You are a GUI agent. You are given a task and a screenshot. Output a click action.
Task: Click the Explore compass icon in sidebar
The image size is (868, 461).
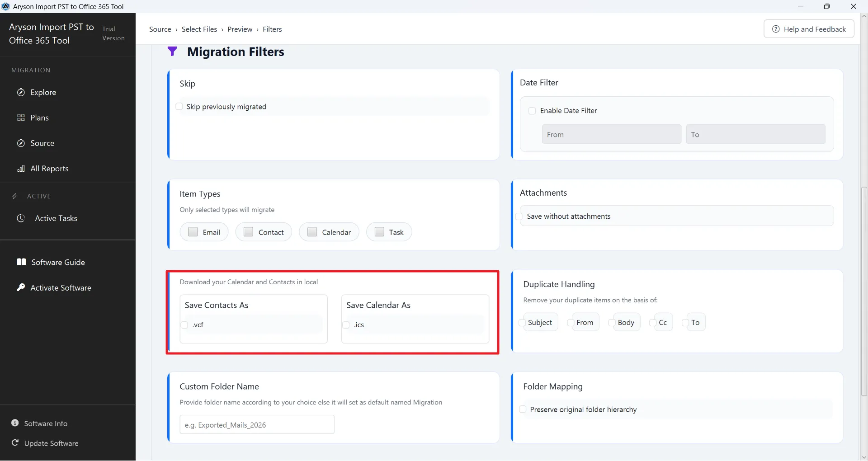click(21, 93)
